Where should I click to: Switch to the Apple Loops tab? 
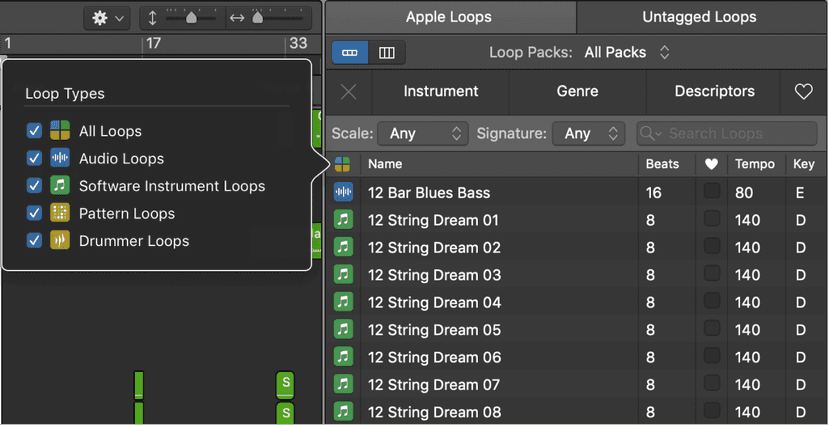pos(448,17)
